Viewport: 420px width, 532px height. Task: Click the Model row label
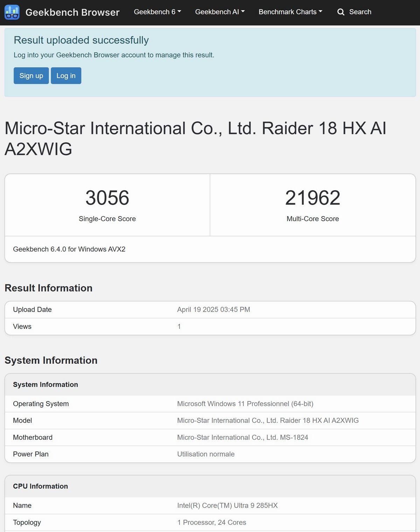point(22,420)
